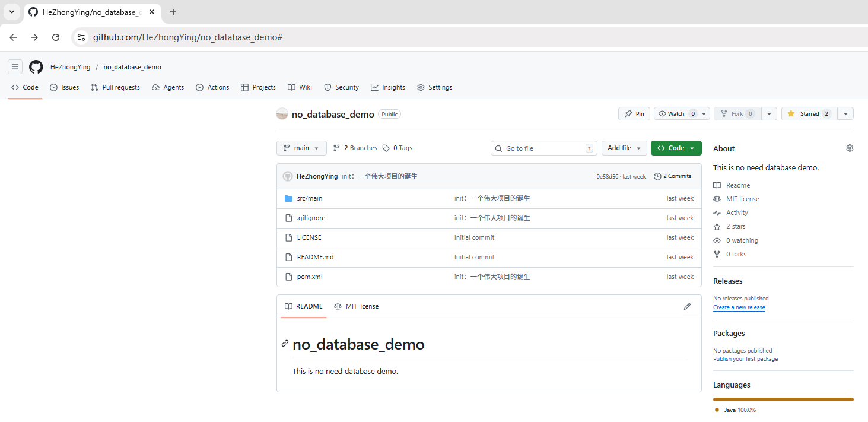This screenshot has width=868, height=422.
Task: Switch to MIT license tab in README panel
Action: click(x=356, y=306)
